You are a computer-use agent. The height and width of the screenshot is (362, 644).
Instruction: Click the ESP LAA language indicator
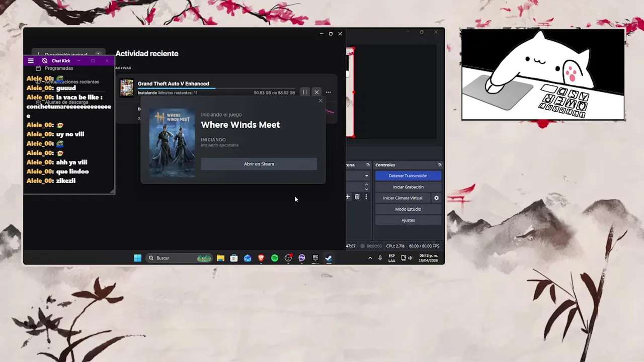[x=392, y=258]
